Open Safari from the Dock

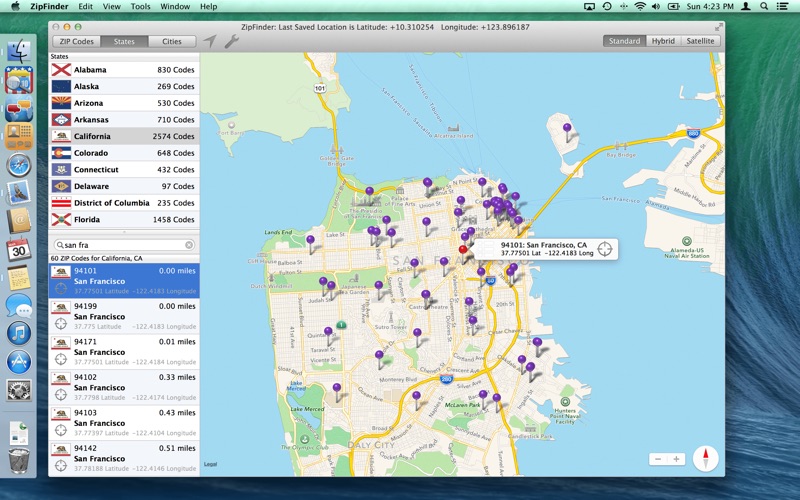click(19, 165)
